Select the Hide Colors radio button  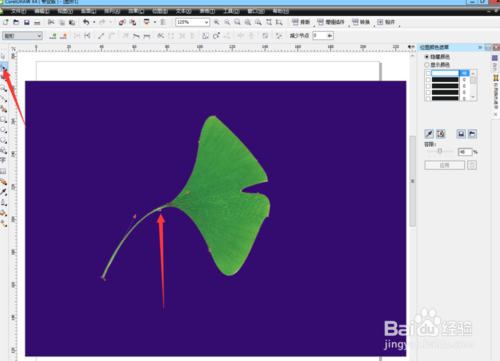tap(426, 57)
